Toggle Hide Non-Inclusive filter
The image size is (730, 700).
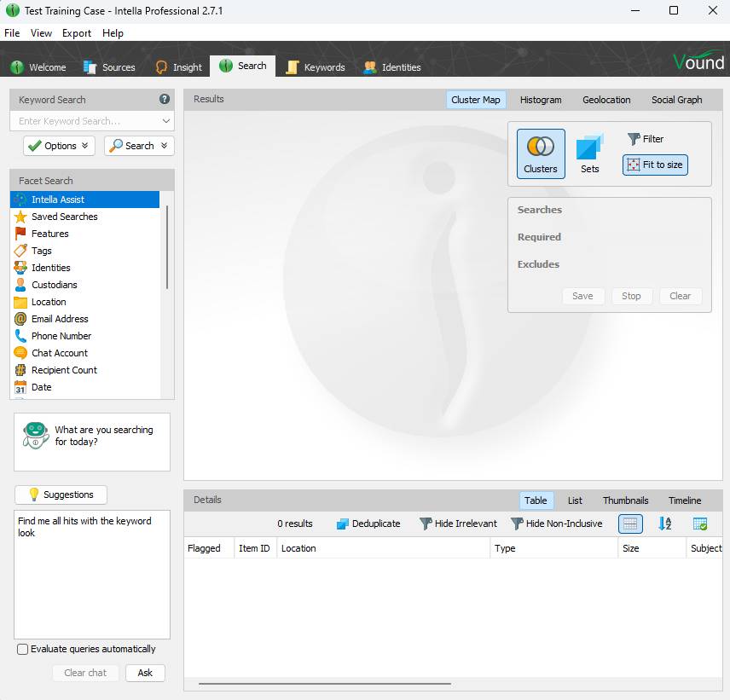click(x=557, y=524)
